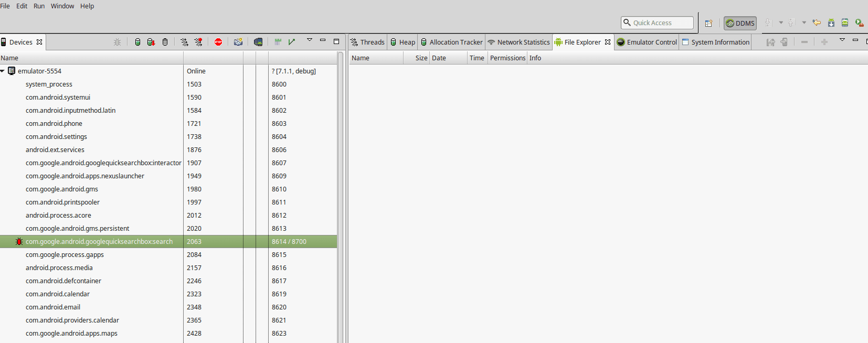This screenshot has height=343, width=868.
Task: Open the Window menu
Action: (x=62, y=6)
